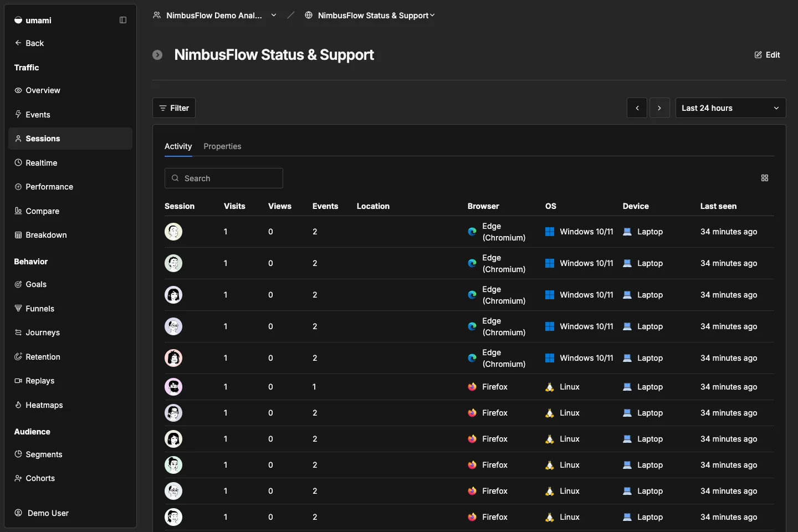Open the Last 24 hours dropdown
This screenshot has height=532, width=798.
tap(730, 108)
